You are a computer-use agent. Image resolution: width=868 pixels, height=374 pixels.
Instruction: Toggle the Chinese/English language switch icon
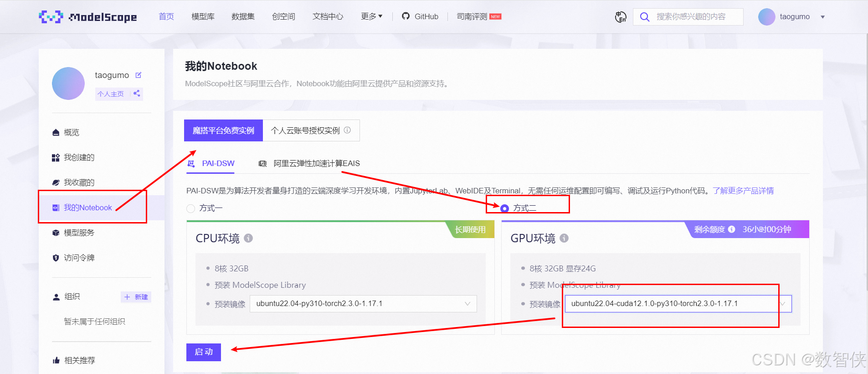click(621, 17)
